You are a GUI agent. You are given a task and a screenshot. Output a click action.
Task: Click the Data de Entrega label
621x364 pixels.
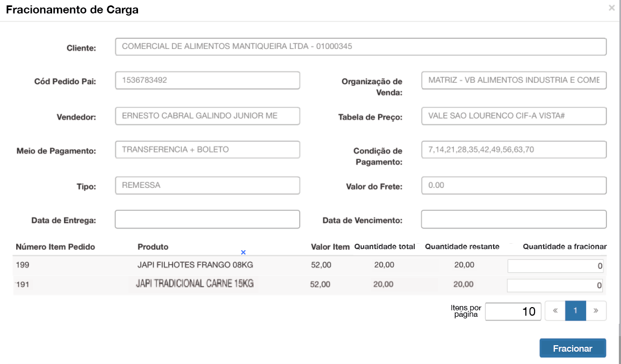click(x=64, y=220)
